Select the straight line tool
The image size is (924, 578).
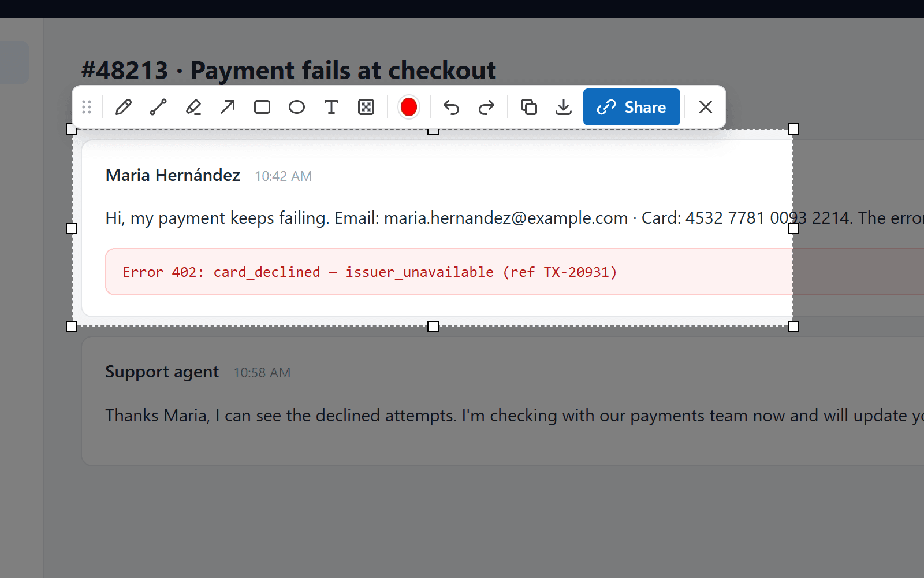pos(158,107)
